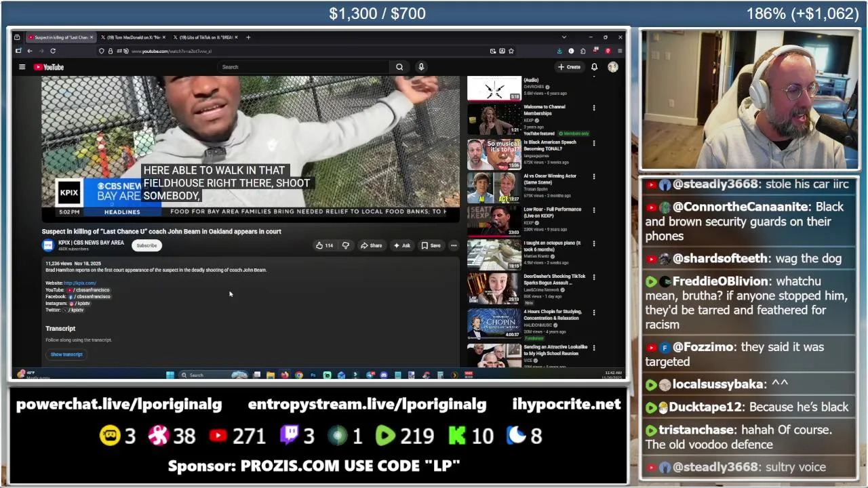Go to the YouTube home logo
Image resolution: width=868 pixels, height=488 pixels.
[50, 67]
